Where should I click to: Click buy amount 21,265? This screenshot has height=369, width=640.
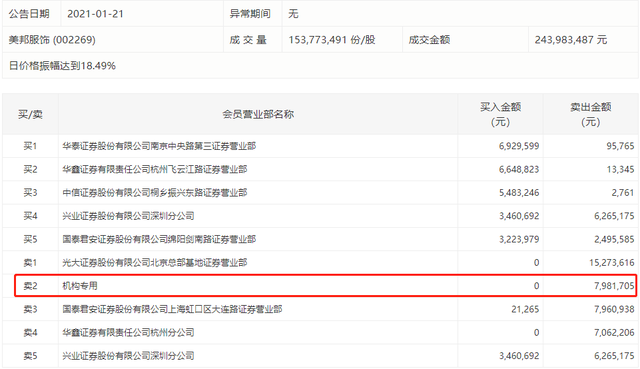(x=525, y=309)
